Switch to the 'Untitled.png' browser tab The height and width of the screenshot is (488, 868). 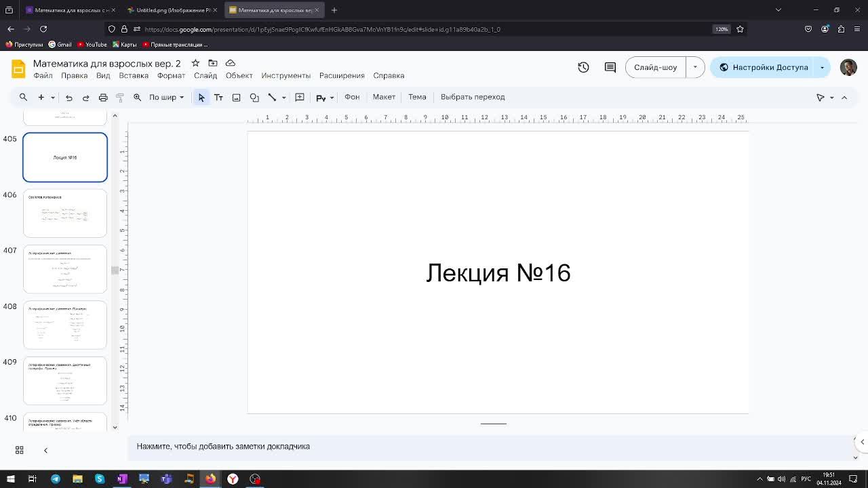pos(172,10)
